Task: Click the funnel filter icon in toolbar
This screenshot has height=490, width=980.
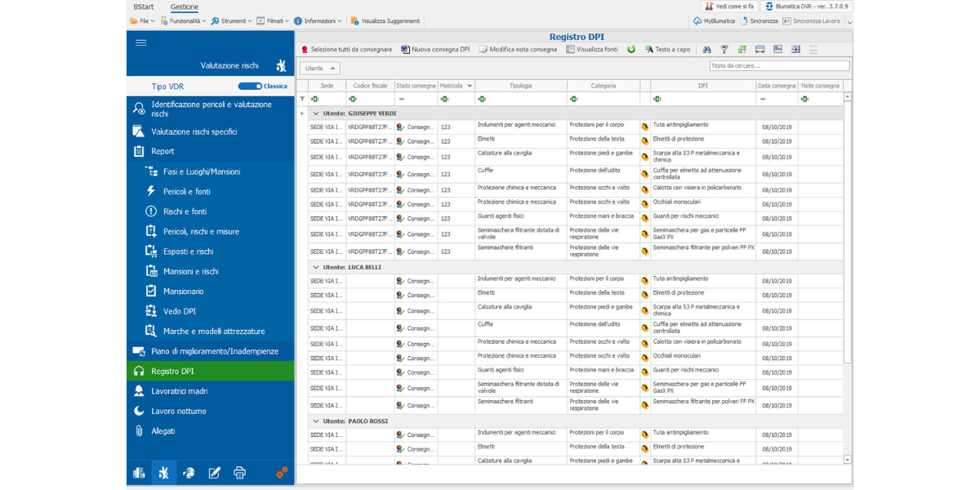Action: tap(724, 50)
